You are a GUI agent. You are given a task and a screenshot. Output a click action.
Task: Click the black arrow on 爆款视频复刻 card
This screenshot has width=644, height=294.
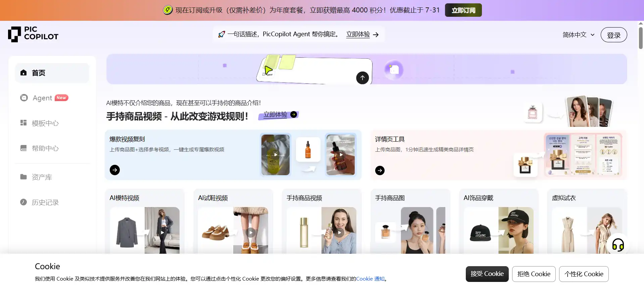click(115, 170)
